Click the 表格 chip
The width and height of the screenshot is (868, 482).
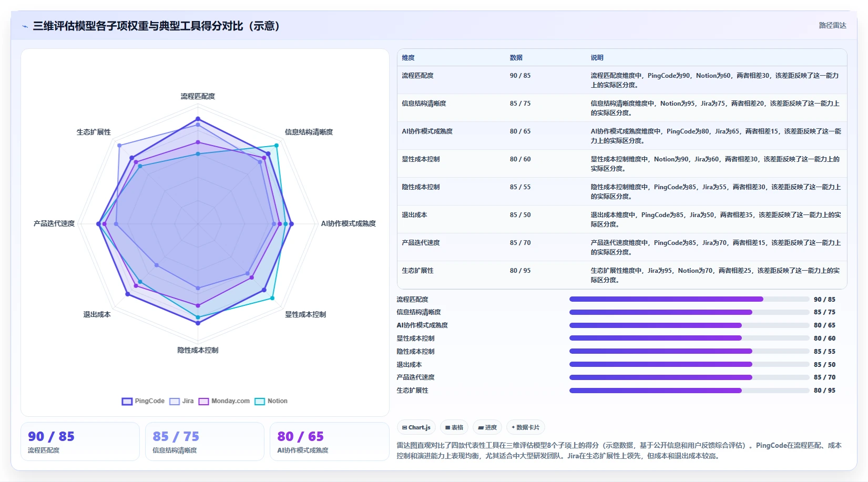click(454, 427)
